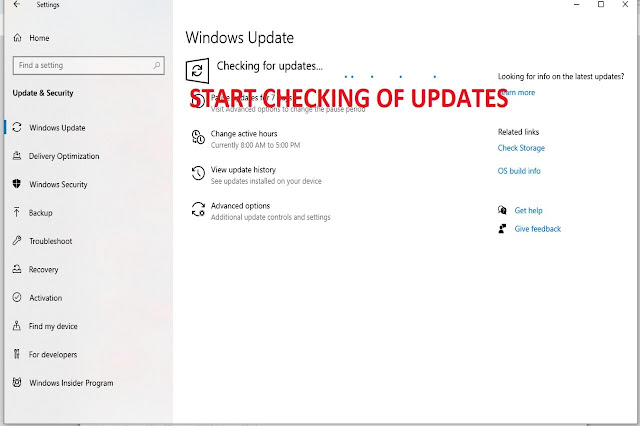Click the Checking for updates refresh icon
The image size is (640, 426).
click(197, 71)
